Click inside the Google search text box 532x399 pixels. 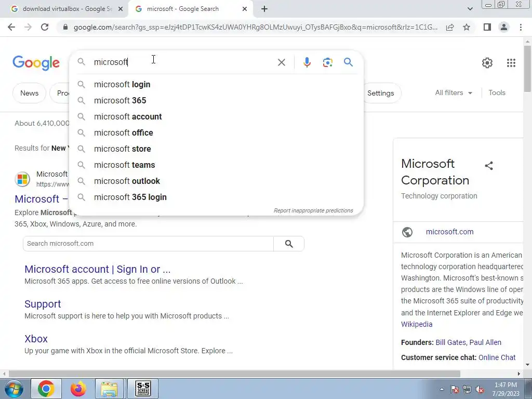click(x=183, y=62)
